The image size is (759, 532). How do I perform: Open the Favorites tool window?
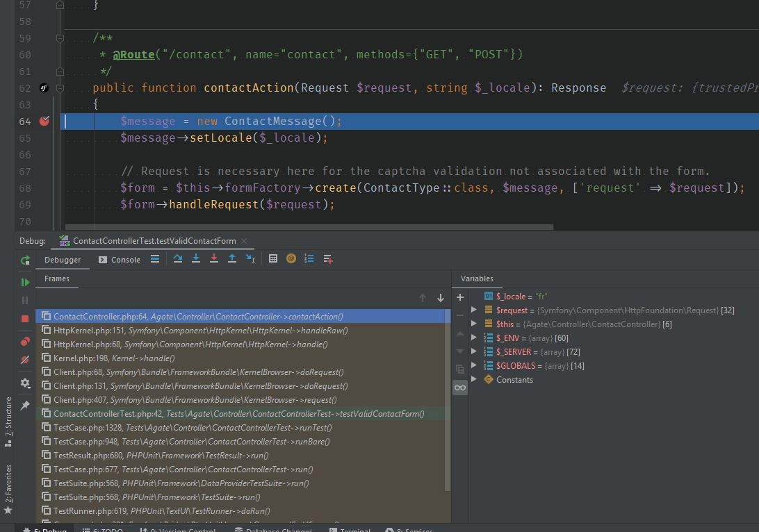pos(8,490)
